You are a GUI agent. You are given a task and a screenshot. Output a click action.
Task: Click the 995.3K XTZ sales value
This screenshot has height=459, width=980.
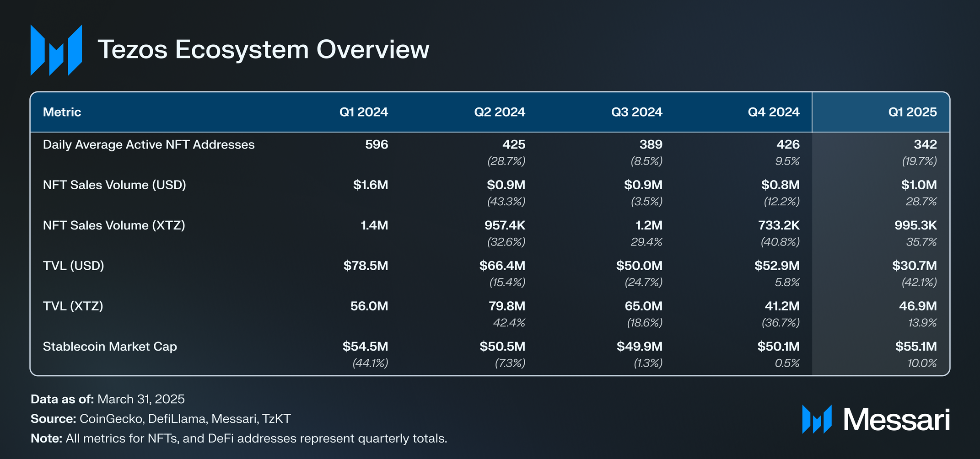(916, 225)
